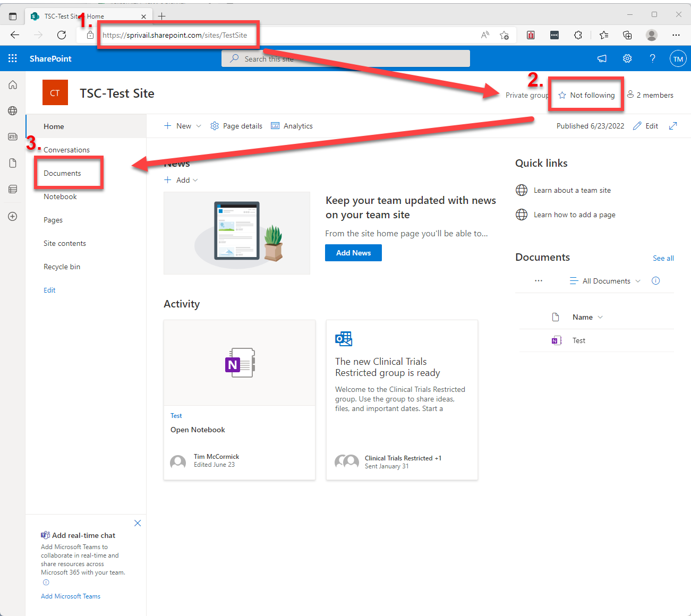The width and height of the screenshot is (691, 616).
Task: Open Page details in command bar
Action: pos(236,126)
